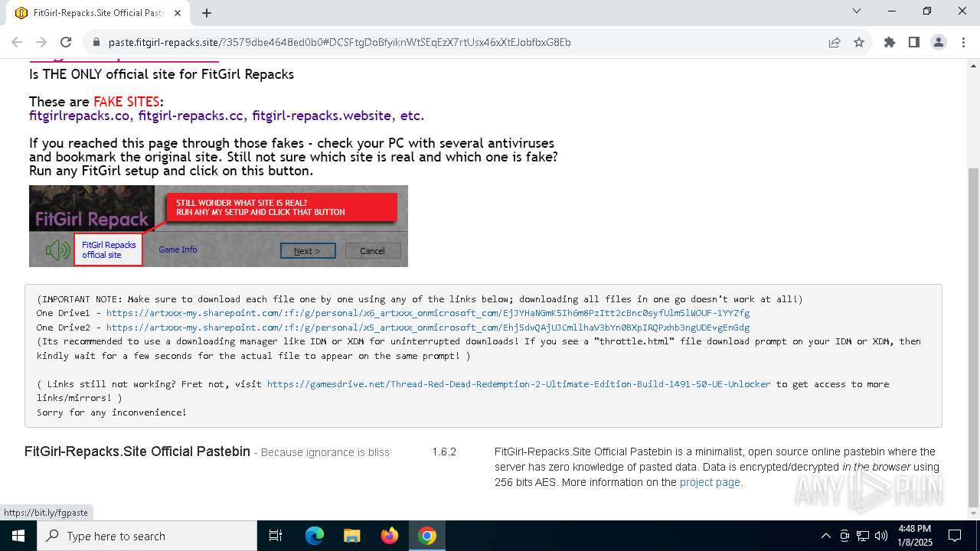Open the project page link
The height and width of the screenshot is (551, 980).
(x=710, y=482)
